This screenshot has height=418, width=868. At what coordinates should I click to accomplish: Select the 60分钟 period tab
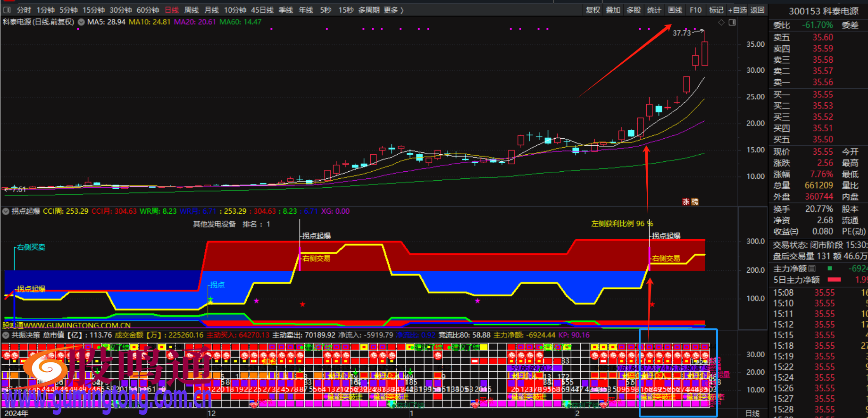[x=148, y=10]
